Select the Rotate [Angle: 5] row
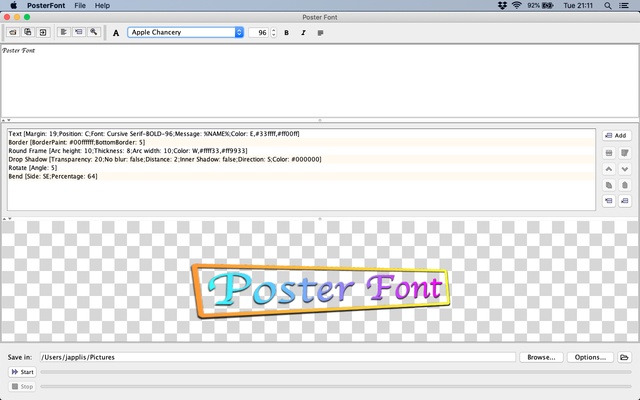 click(x=301, y=168)
